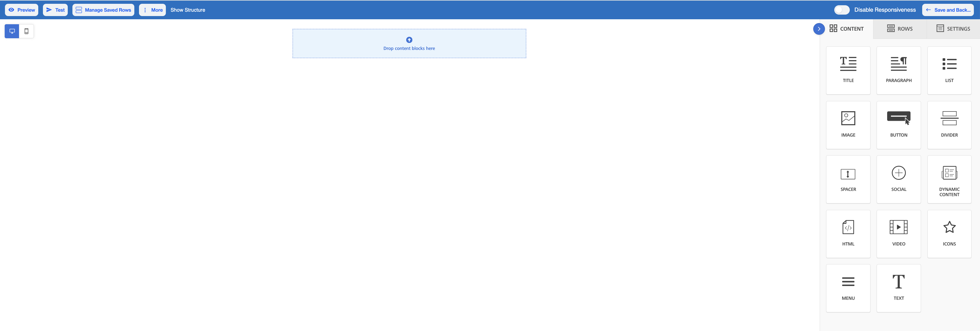This screenshot has width=980, height=331.
Task: Switch to mobile view mode
Action: point(26,31)
